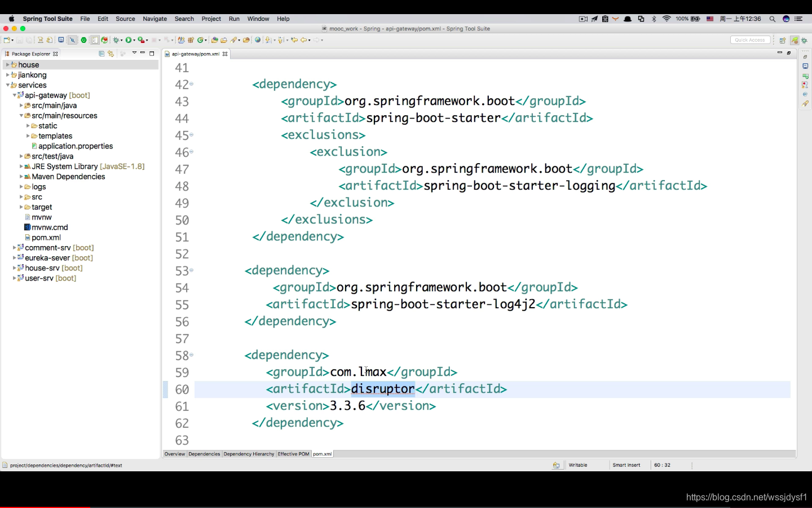Open the globe web browser toolbar icon

(258, 40)
